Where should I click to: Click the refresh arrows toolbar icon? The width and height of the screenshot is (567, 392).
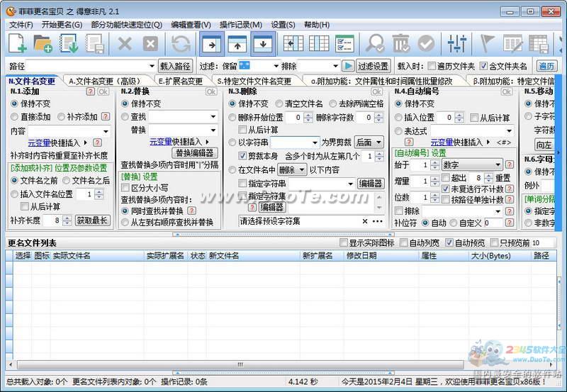click(181, 44)
